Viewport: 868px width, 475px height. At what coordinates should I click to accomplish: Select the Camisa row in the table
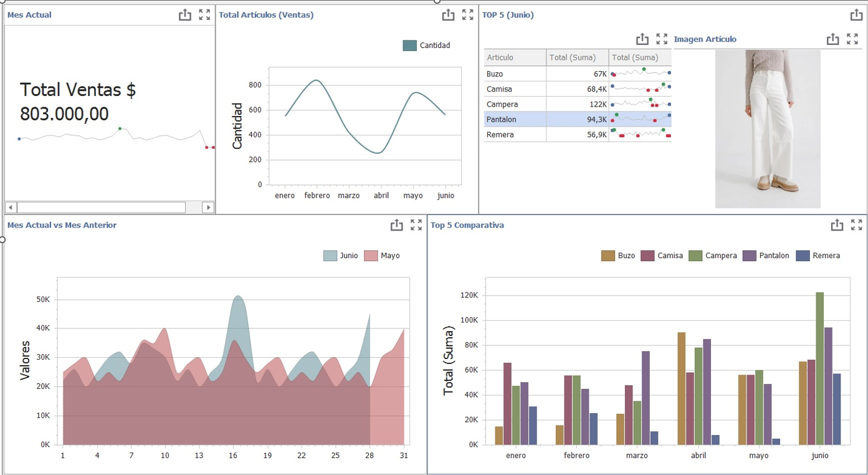[578, 89]
